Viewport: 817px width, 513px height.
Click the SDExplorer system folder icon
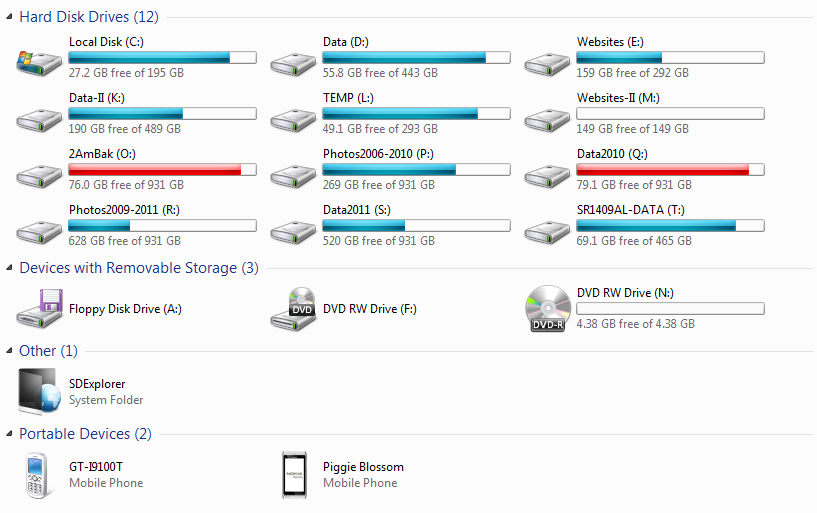pyautogui.click(x=39, y=390)
